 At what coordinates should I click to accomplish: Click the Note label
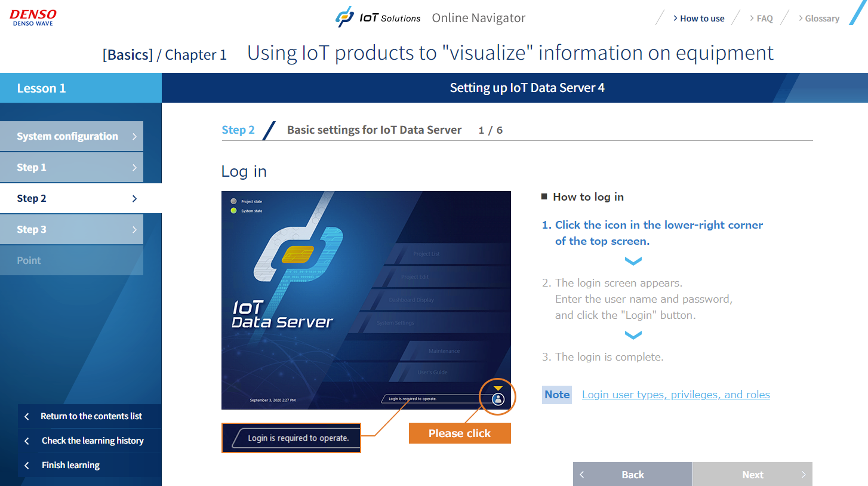pos(557,395)
